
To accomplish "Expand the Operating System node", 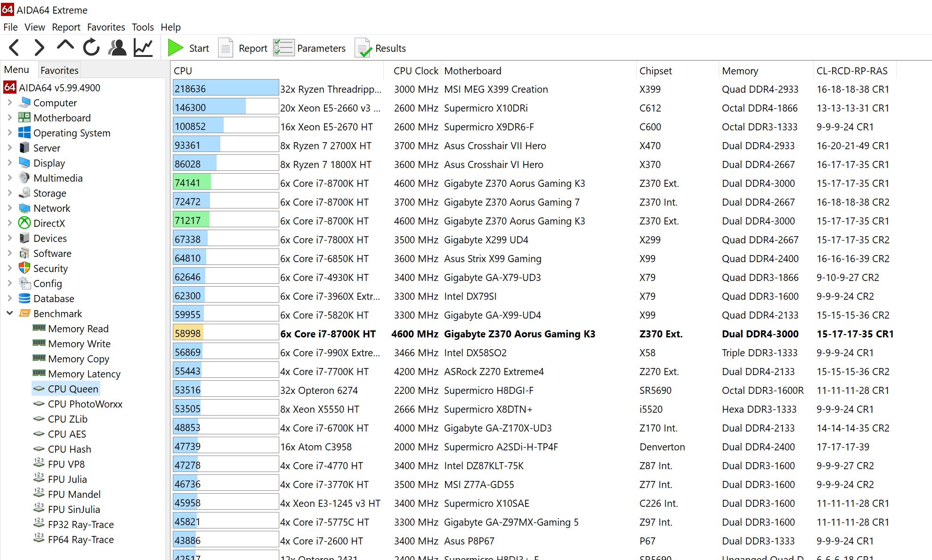I will pyautogui.click(x=9, y=132).
